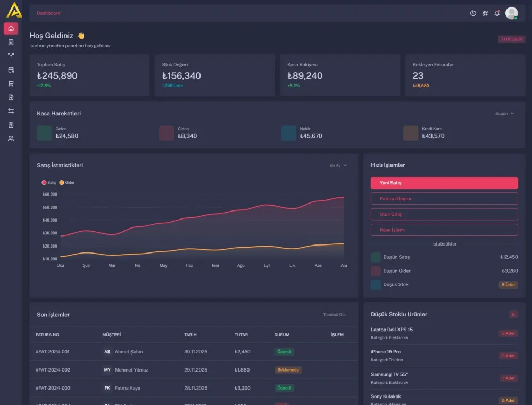Click the Bugün Gider red icon
The width and height of the screenshot is (532, 405).
pos(376,271)
